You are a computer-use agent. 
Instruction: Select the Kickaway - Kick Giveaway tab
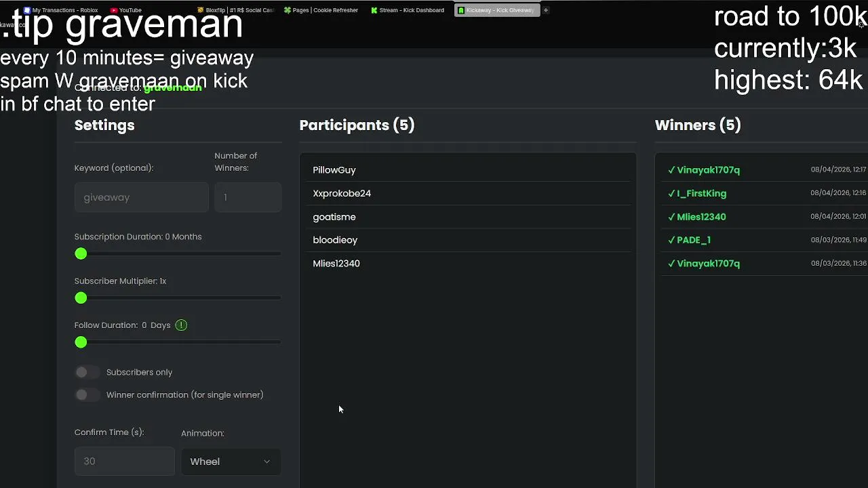(496, 10)
